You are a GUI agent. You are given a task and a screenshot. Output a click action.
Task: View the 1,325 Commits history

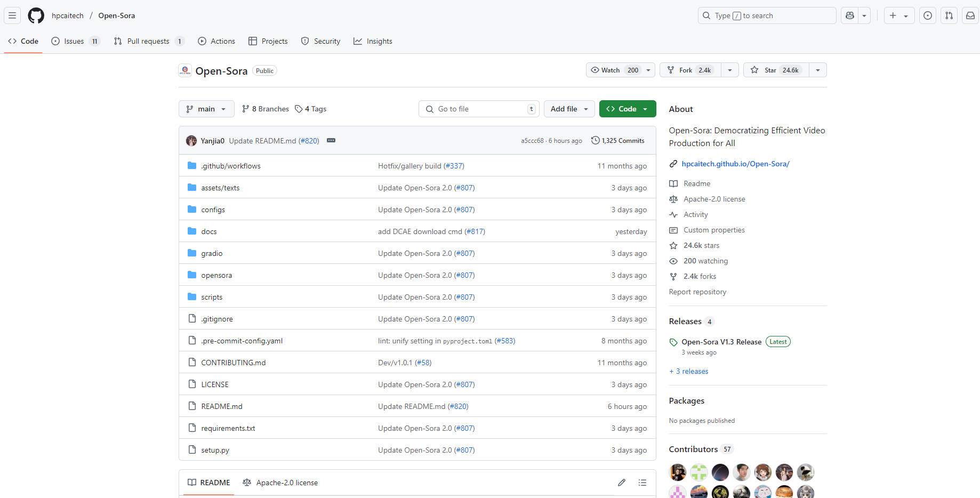click(x=618, y=141)
